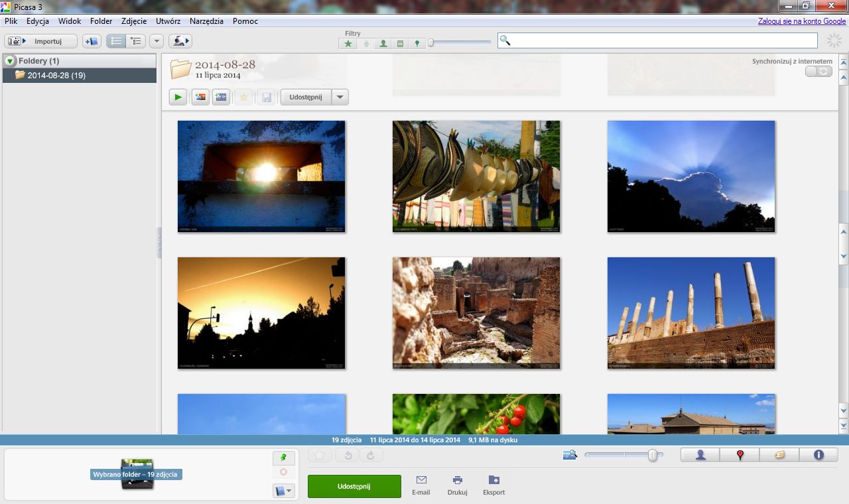Open the Utwórz menu

pyautogui.click(x=168, y=21)
